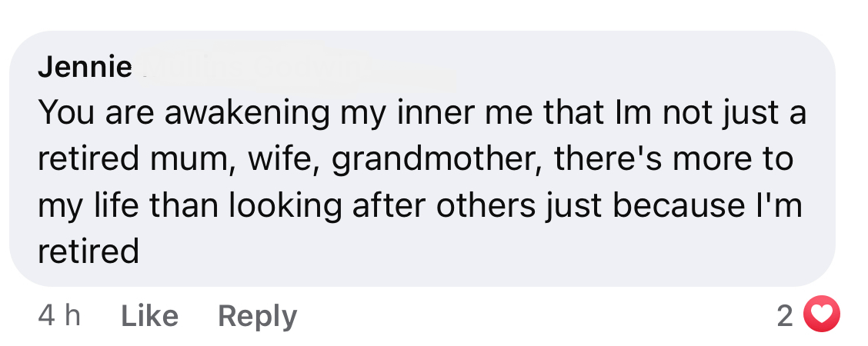
Task: Reply to Jennie's comment
Action: pyautogui.click(x=257, y=316)
